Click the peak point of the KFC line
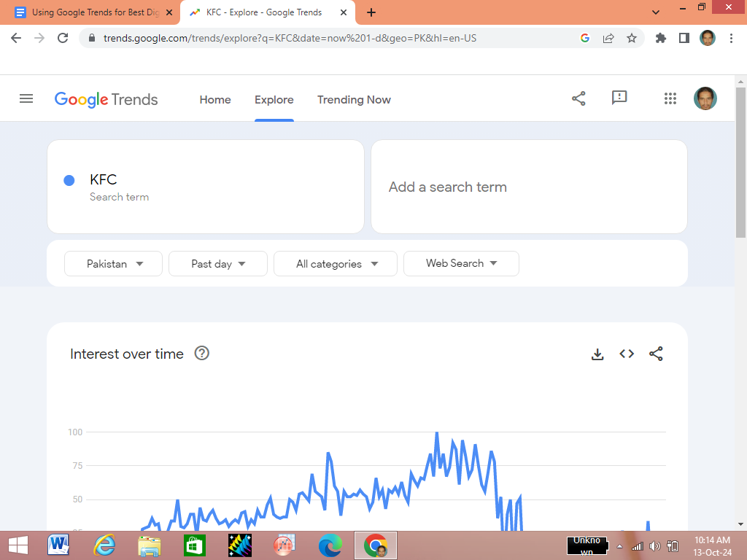Viewport: 747px width, 560px height. [437, 432]
